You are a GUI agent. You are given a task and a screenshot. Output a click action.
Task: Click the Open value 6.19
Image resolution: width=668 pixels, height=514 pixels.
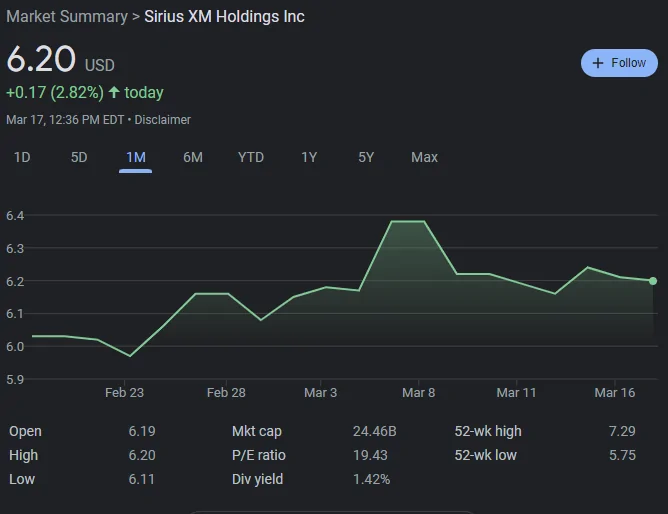tap(142, 431)
